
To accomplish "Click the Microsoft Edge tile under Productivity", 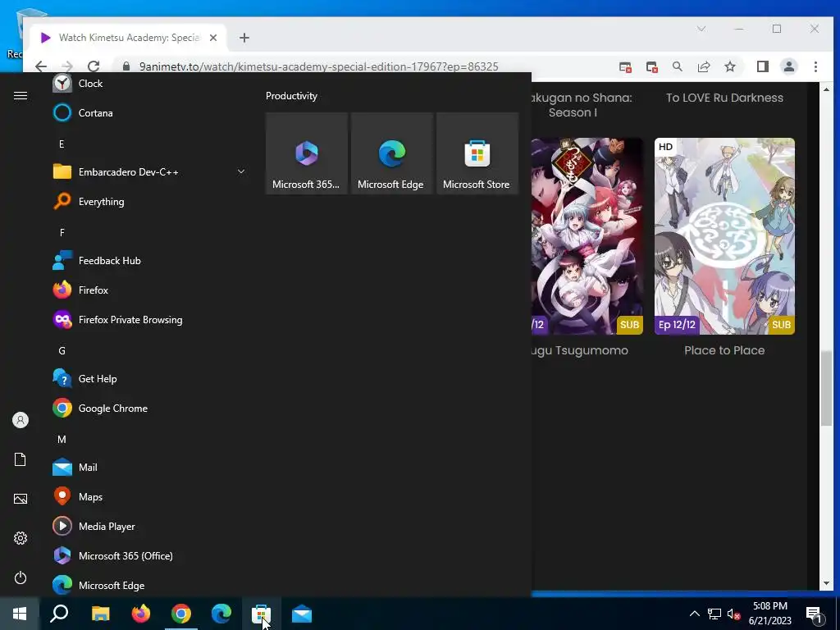I will pyautogui.click(x=391, y=153).
